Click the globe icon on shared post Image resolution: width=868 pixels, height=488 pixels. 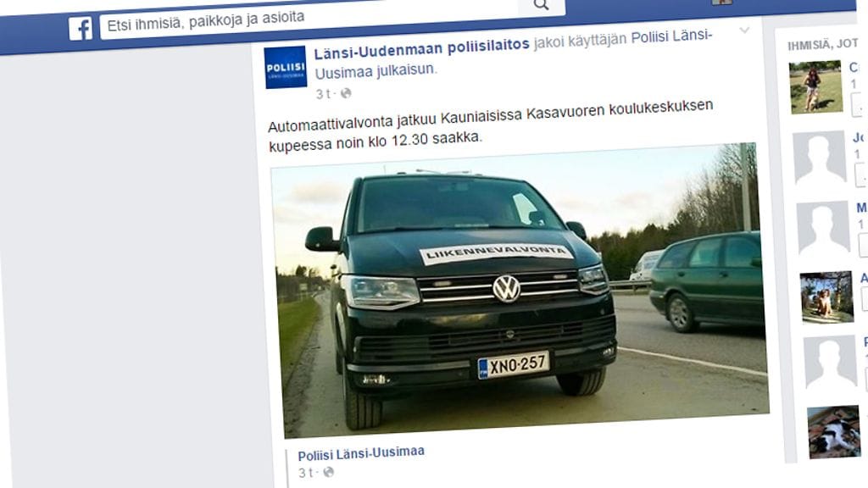point(328,472)
